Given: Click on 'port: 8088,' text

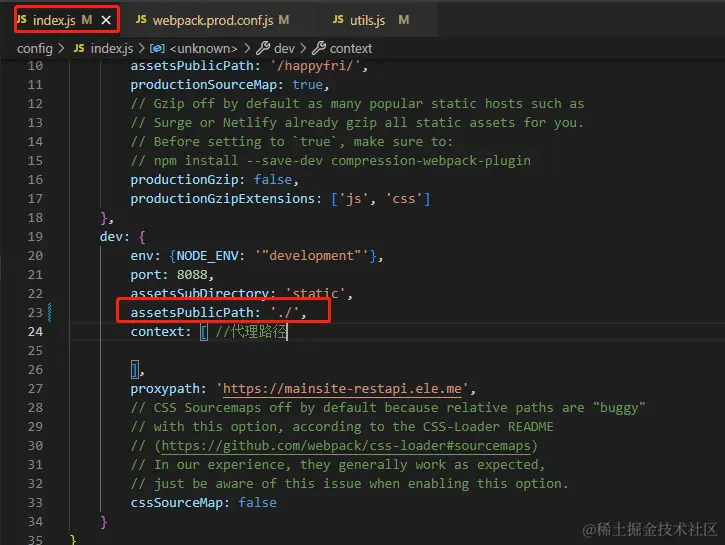Looking at the screenshot, I should tap(172, 275).
